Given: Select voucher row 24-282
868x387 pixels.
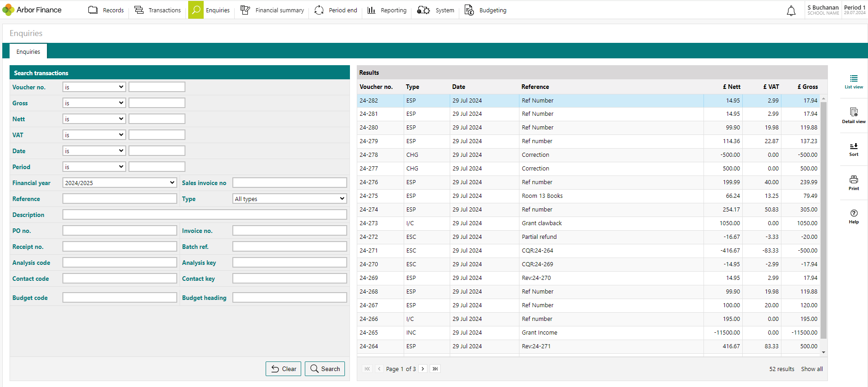Looking at the screenshot, I should point(588,100).
